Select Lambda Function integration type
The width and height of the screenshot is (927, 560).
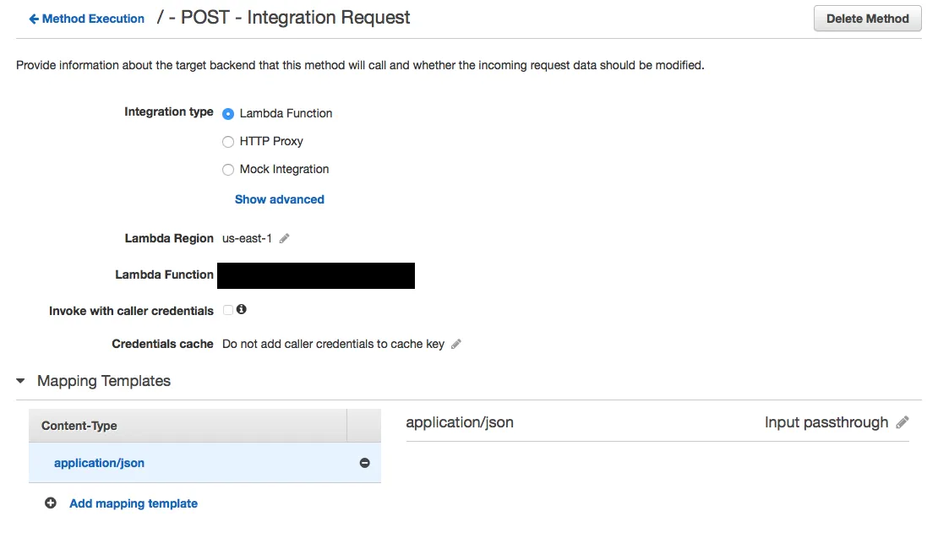point(228,114)
